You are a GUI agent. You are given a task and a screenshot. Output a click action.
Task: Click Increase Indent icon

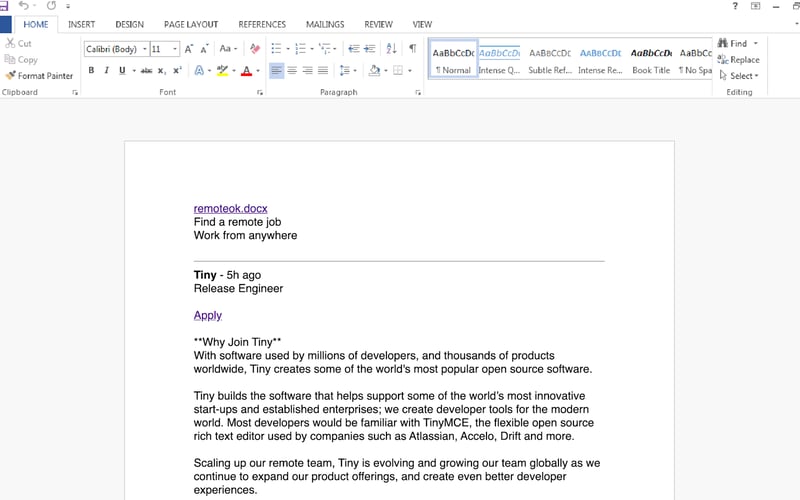(x=369, y=49)
